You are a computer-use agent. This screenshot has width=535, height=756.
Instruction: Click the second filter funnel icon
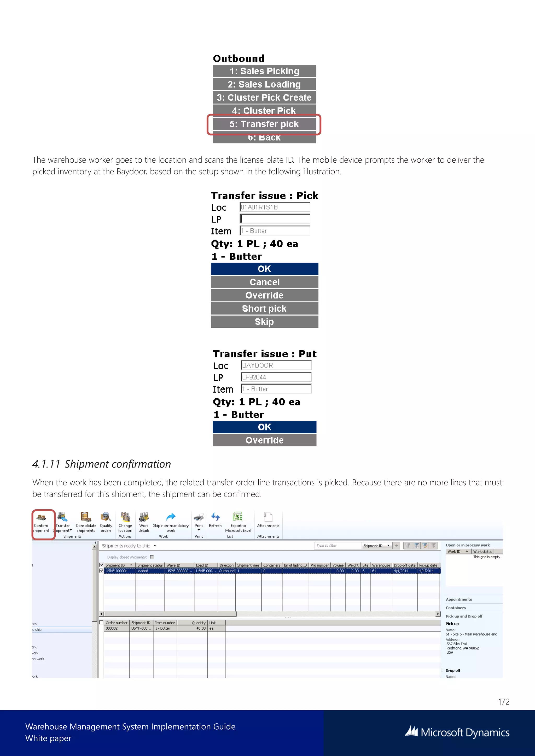[416, 546]
